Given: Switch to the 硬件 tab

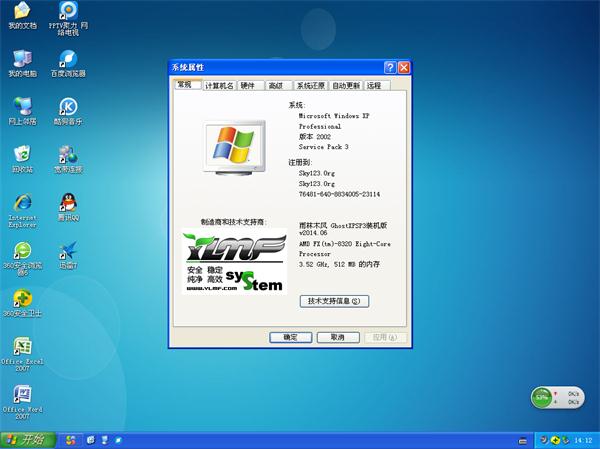Looking at the screenshot, I should [249, 86].
